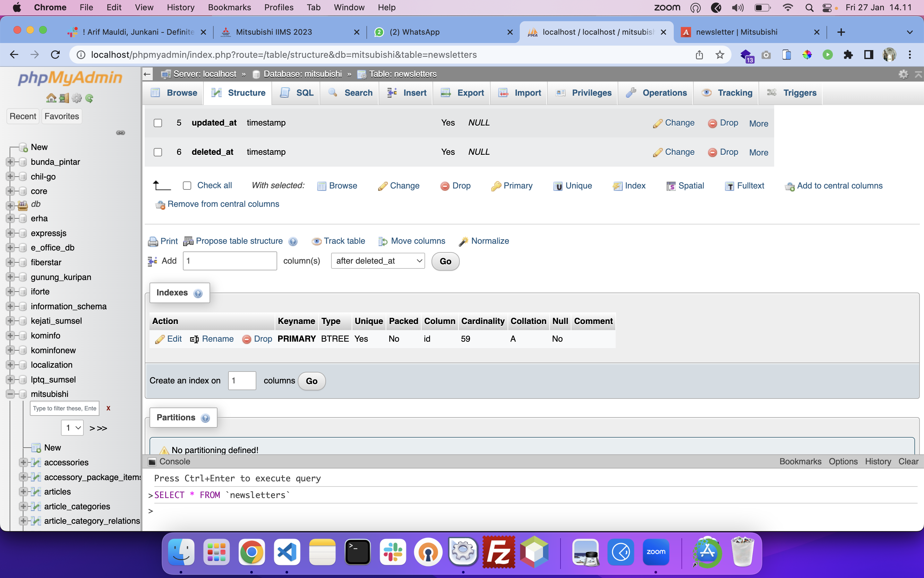The width and height of the screenshot is (924, 578).
Task: Open Slack from the Dock
Action: [393, 552]
